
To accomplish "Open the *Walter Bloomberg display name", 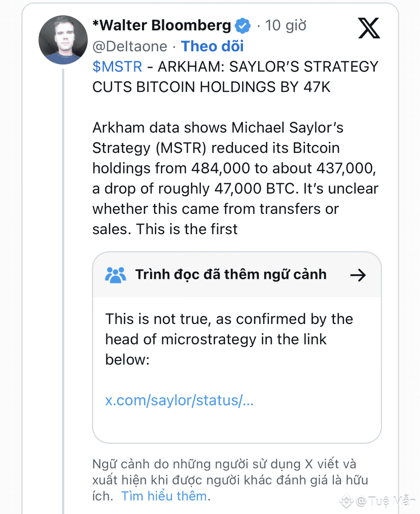I will [x=161, y=25].
